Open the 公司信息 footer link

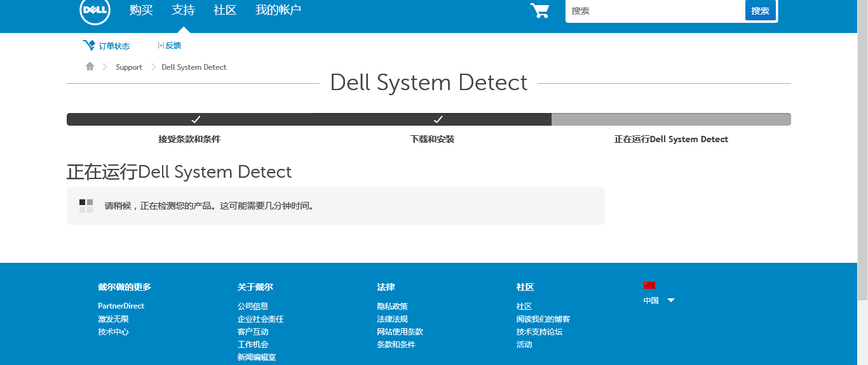(253, 307)
